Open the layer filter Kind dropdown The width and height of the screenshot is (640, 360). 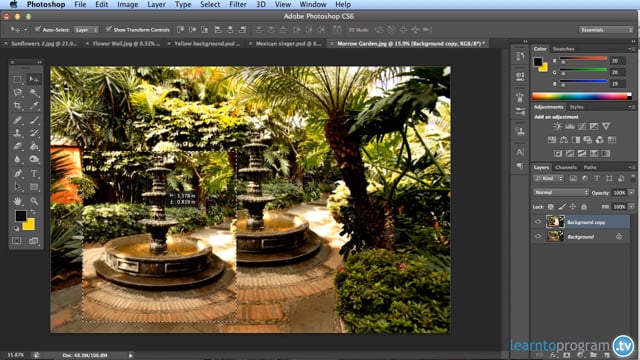(x=549, y=178)
